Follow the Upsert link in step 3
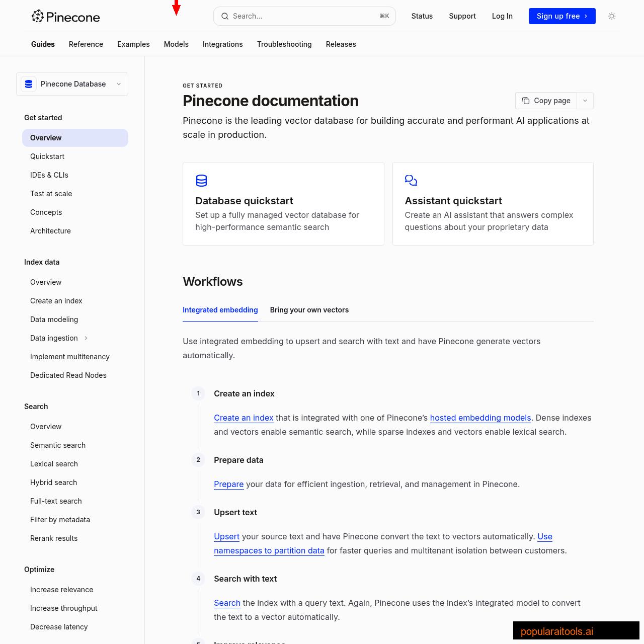644x644 pixels. (227, 536)
